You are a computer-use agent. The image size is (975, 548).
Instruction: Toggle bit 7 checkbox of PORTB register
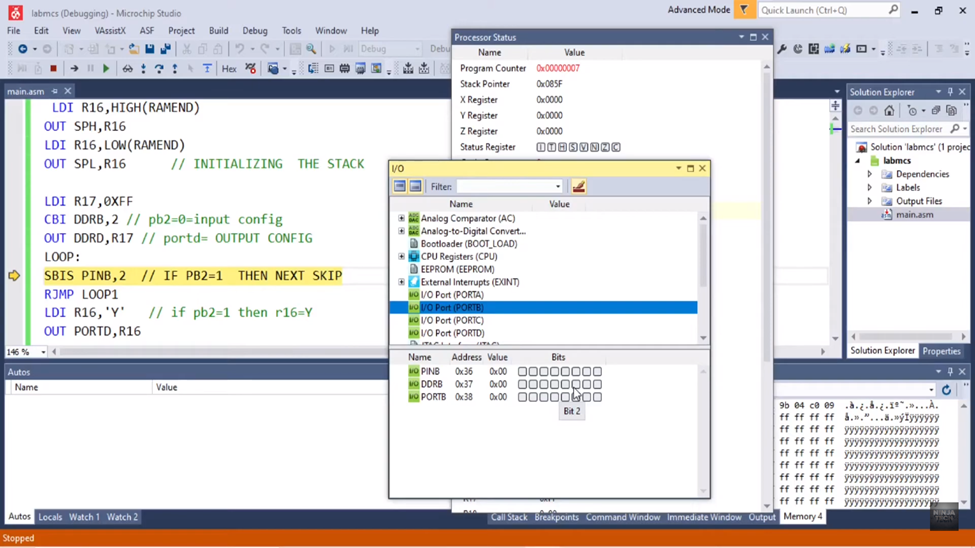click(x=522, y=397)
